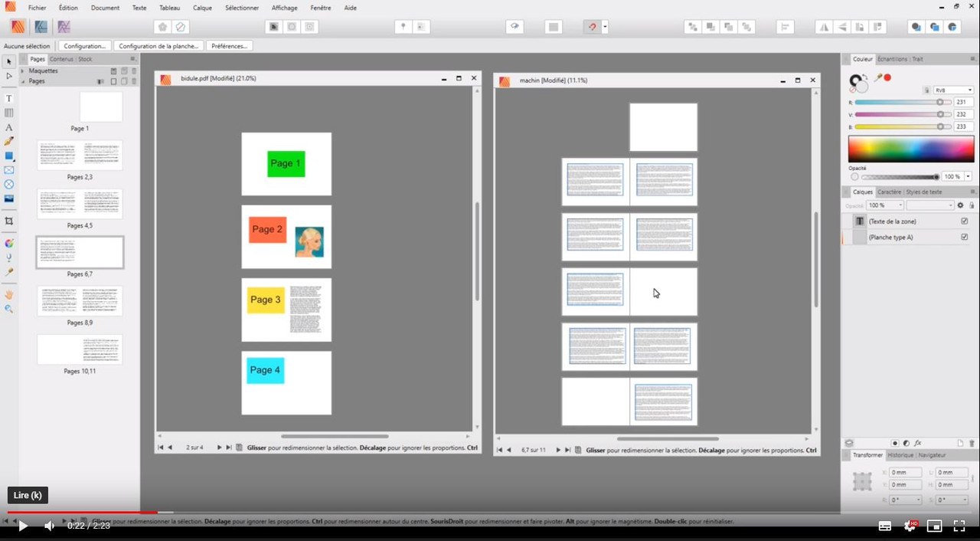This screenshot has width=980, height=541.
Task: Open the Affichage menu
Action: pos(284,8)
